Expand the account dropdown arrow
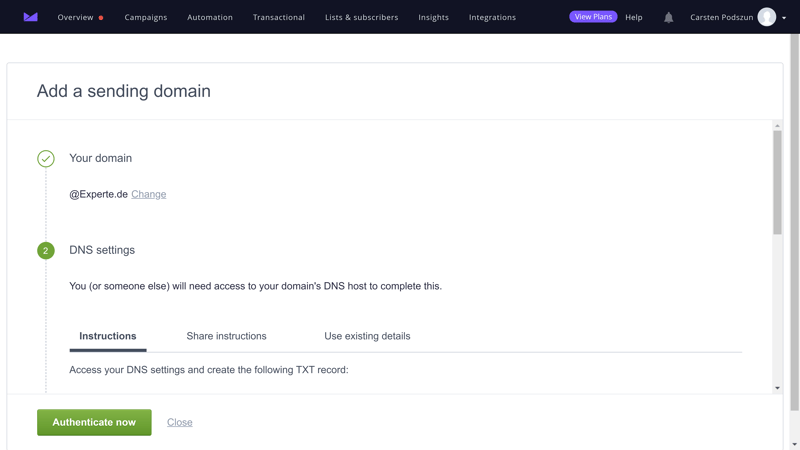 784,18
